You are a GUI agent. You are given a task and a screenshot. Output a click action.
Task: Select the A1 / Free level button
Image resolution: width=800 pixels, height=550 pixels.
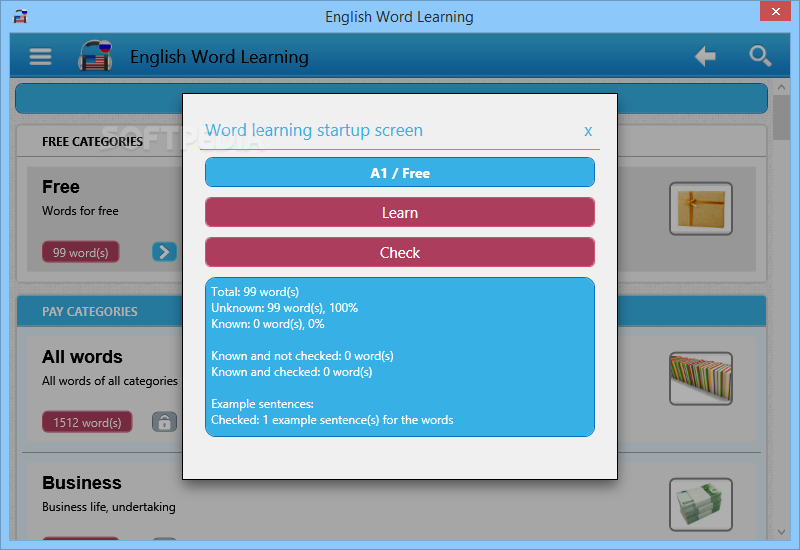click(399, 172)
